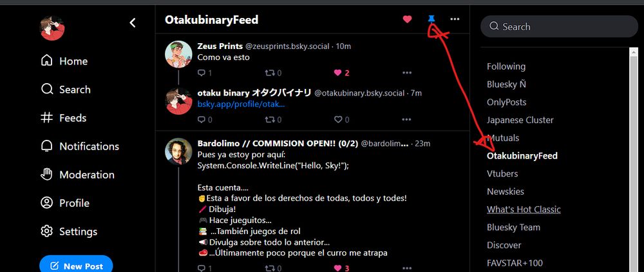Unlike the Zeus Prints post heart

(x=341, y=73)
